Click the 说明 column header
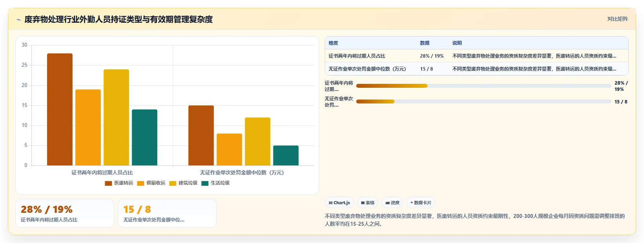The width and height of the screenshot is (644, 243). pyautogui.click(x=457, y=43)
